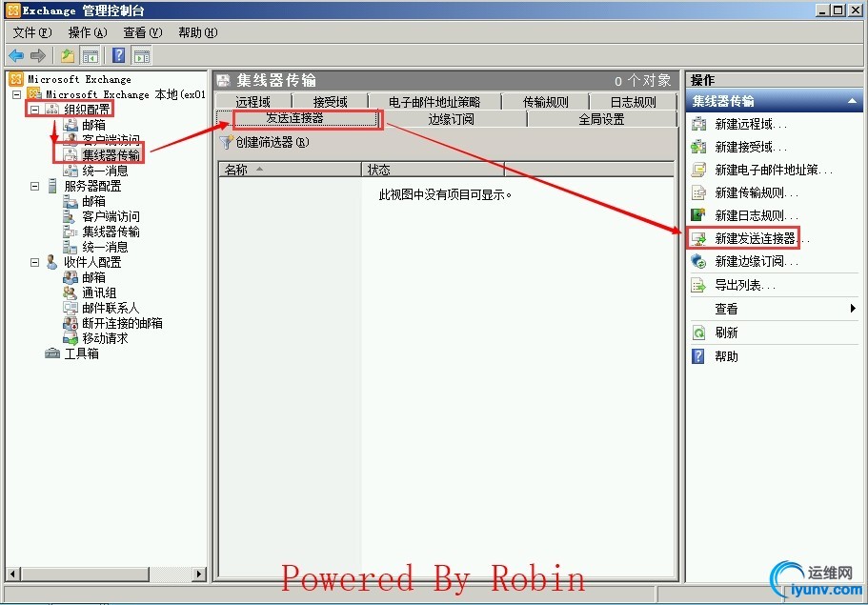
Task: Click 创建筛选器(R) button
Action: [x=264, y=142]
